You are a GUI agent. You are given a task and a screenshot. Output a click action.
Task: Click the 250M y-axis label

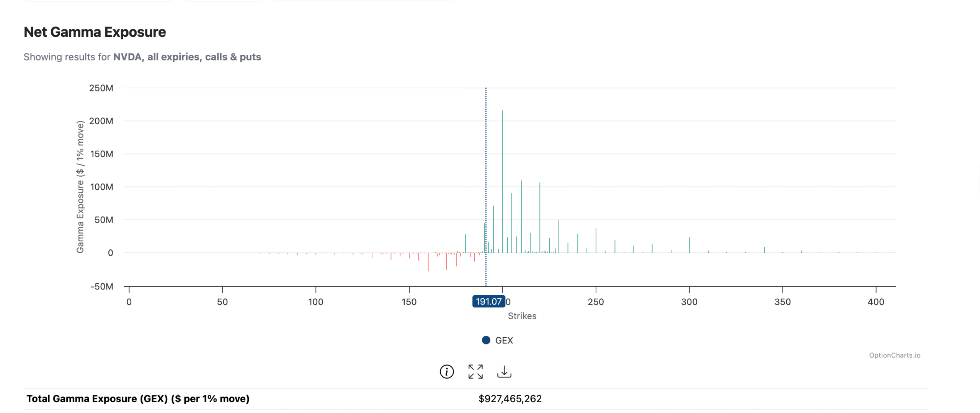(101, 88)
